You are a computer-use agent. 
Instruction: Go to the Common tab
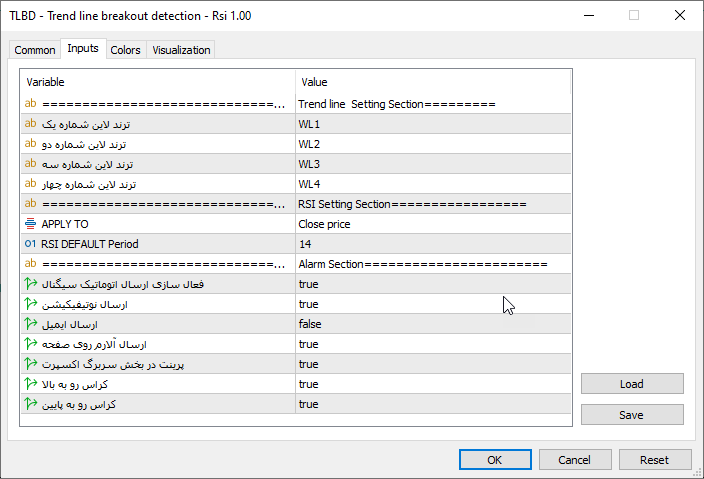coord(35,50)
